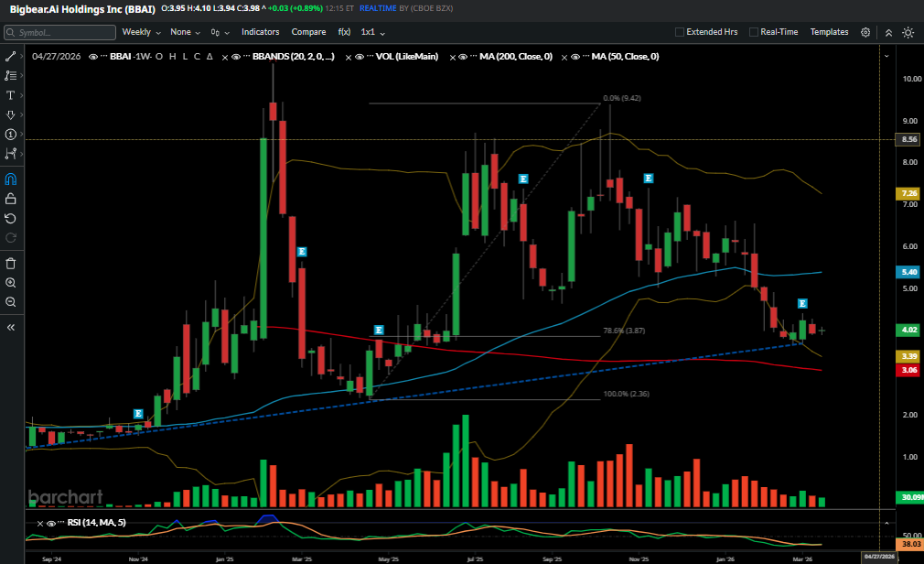Click the REALTIME link in header
Image resolution: width=924 pixels, height=564 pixels.
378,8
